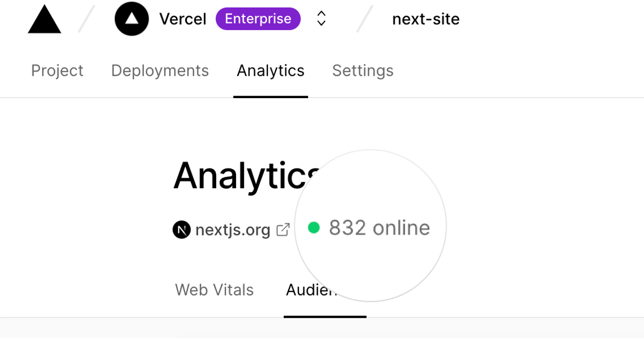Image resolution: width=644 pixels, height=338 pixels.
Task: Switch to the Project tab
Action: (57, 71)
